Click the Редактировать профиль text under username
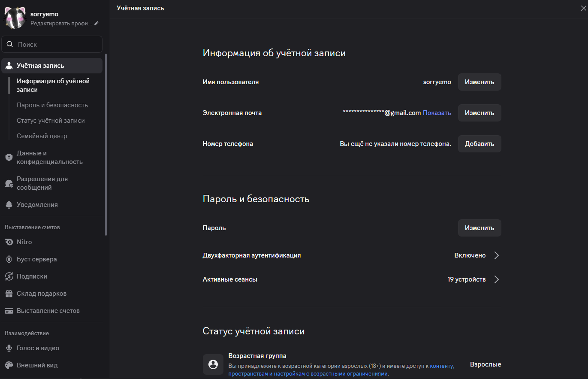This screenshot has height=379, width=588. [61, 23]
